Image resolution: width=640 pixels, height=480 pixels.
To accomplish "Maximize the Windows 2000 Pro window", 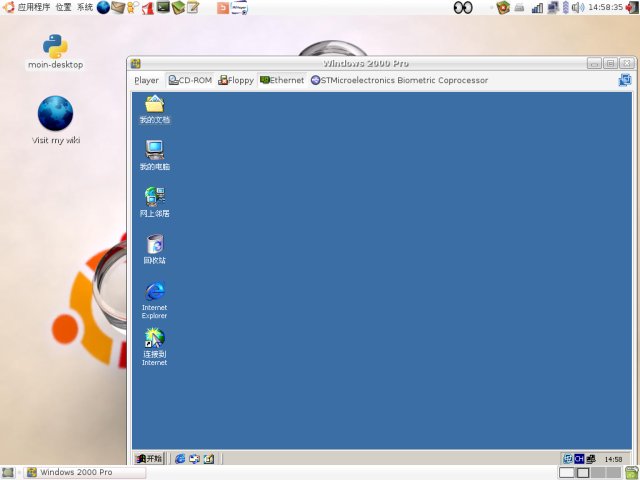I will [611, 64].
